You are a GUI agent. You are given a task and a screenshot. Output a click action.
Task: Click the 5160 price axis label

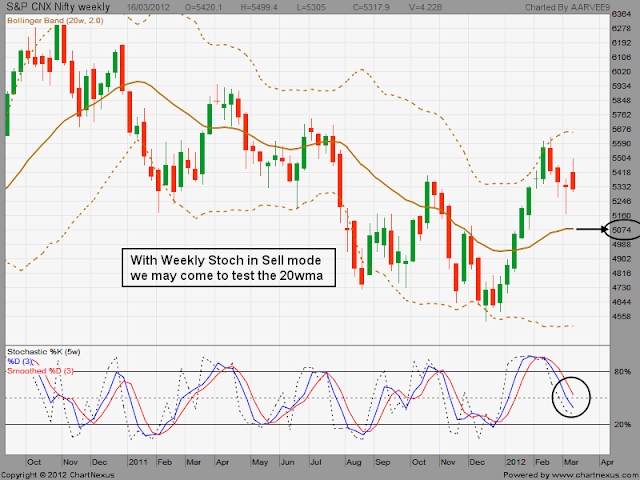coord(621,216)
